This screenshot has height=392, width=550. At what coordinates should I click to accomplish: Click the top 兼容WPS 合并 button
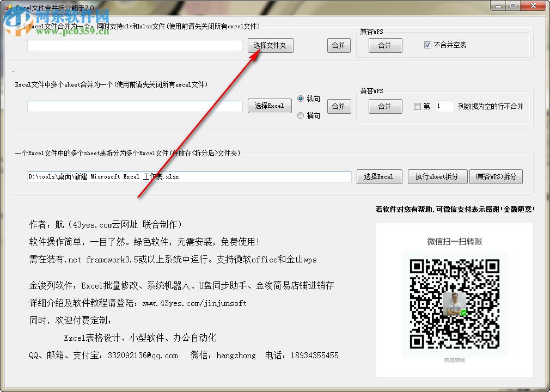[x=386, y=46]
